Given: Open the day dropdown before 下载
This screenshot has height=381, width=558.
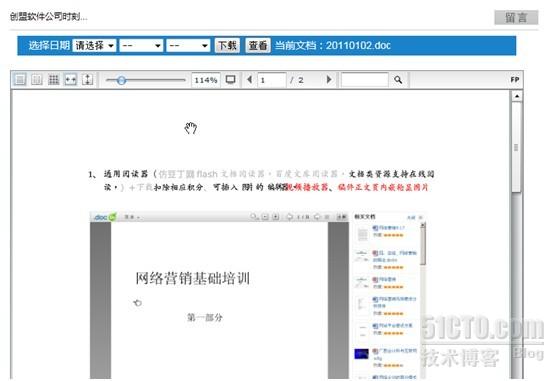Looking at the screenshot, I should tap(188, 46).
